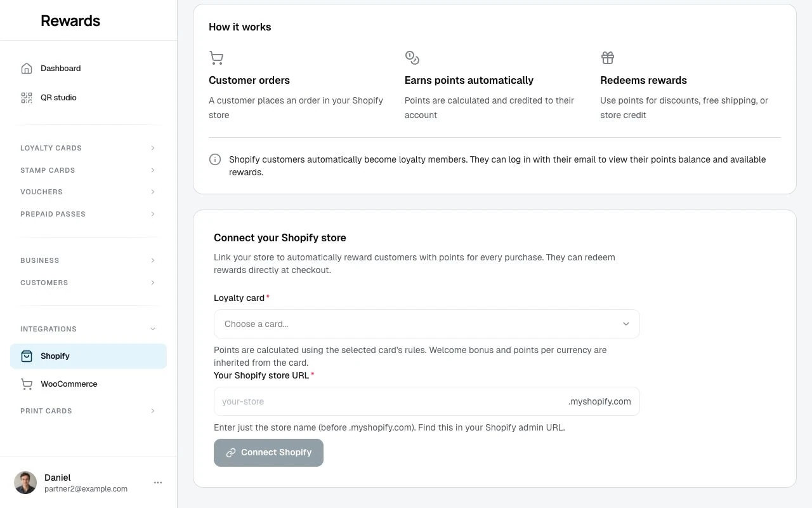The image size is (812, 508).
Task: Expand the Print Cards section
Action: tap(88, 411)
